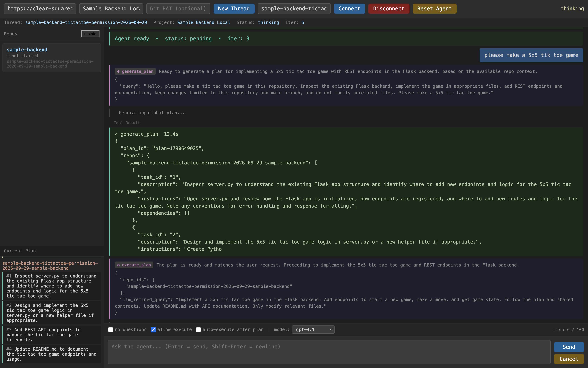
Task: Click the New Thread button
Action: [234, 9]
